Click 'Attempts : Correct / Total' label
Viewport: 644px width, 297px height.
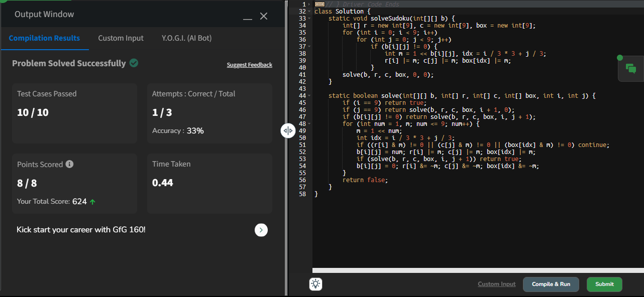[x=194, y=93]
